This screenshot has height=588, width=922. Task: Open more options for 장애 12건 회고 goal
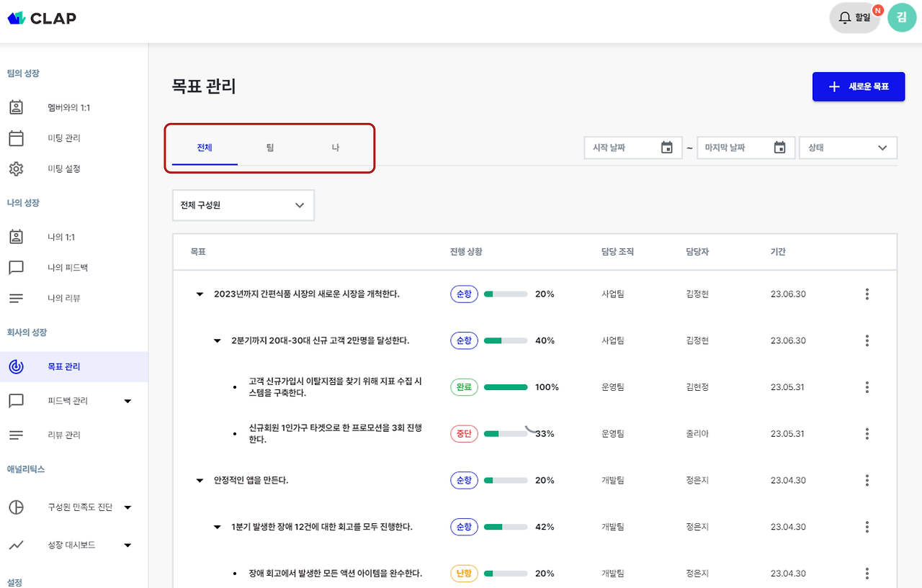(867, 527)
